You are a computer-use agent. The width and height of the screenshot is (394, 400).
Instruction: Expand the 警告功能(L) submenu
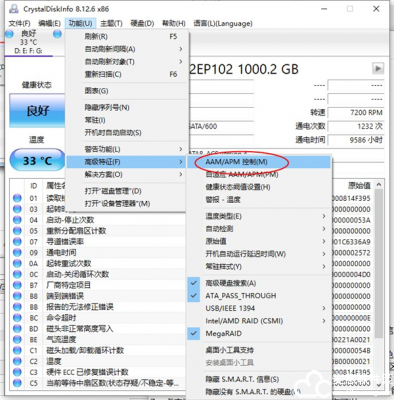pos(126,149)
